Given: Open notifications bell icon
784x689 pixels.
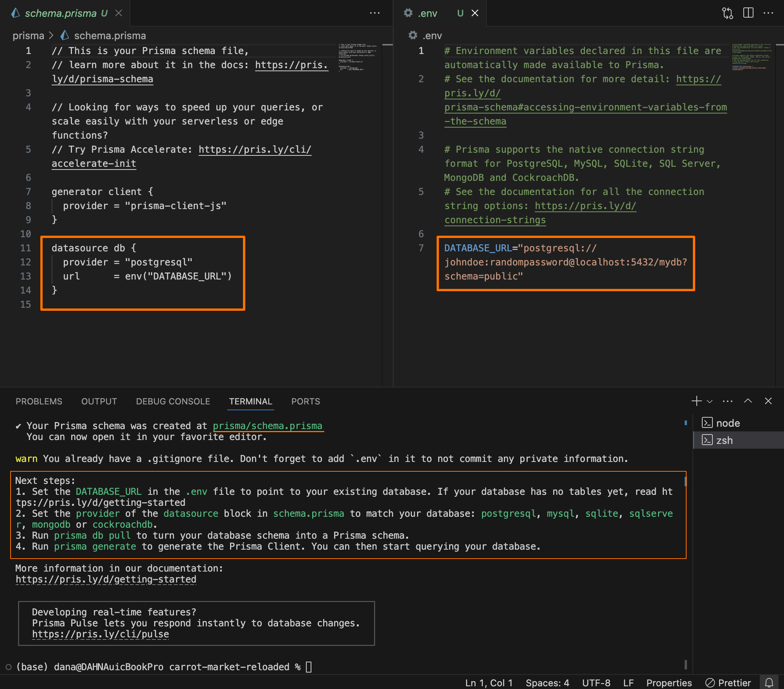Looking at the screenshot, I should click(x=769, y=683).
